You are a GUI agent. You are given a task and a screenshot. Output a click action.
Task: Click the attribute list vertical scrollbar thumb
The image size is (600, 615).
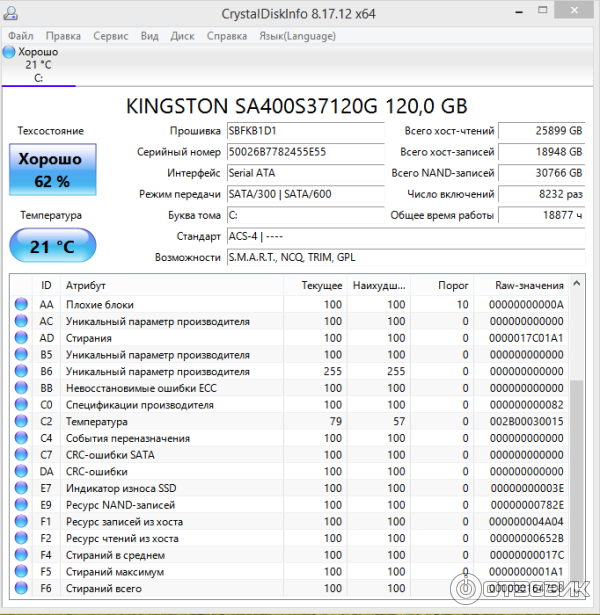tap(576, 482)
